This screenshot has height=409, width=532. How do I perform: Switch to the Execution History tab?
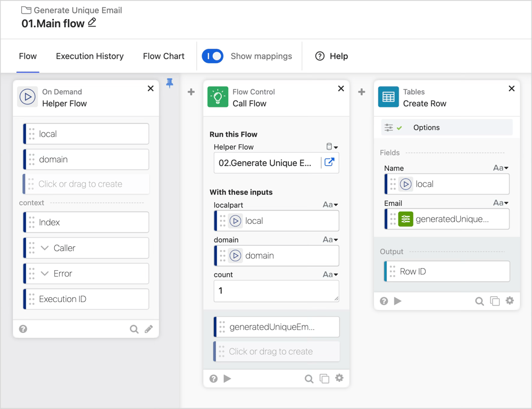coord(89,56)
